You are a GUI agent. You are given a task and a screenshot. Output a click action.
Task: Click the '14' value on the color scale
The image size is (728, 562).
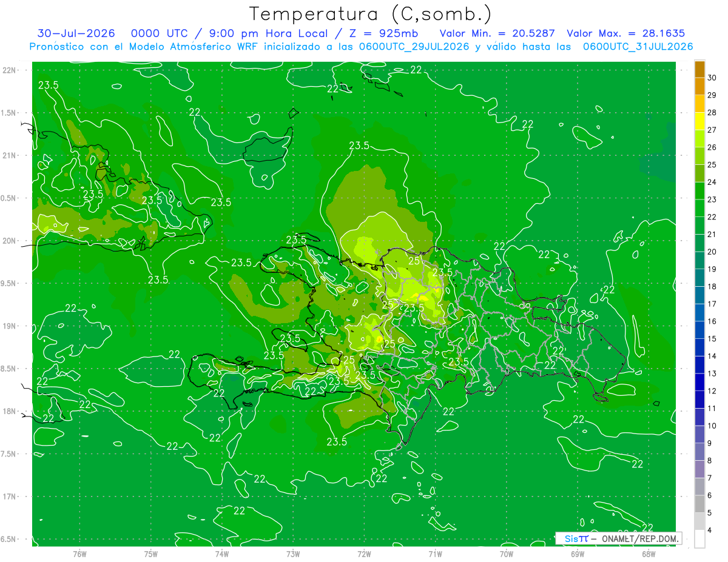pos(712,356)
